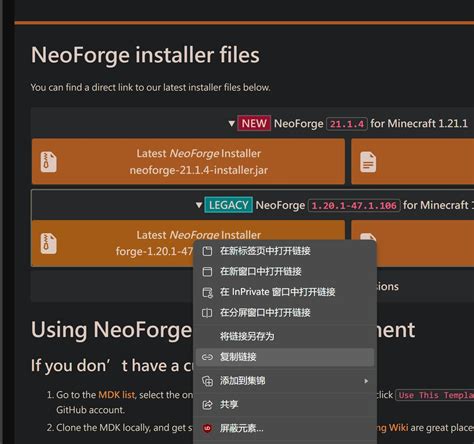Click the share icon in the context menu
The height and width of the screenshot is (444, 474).
pos(207,405)
